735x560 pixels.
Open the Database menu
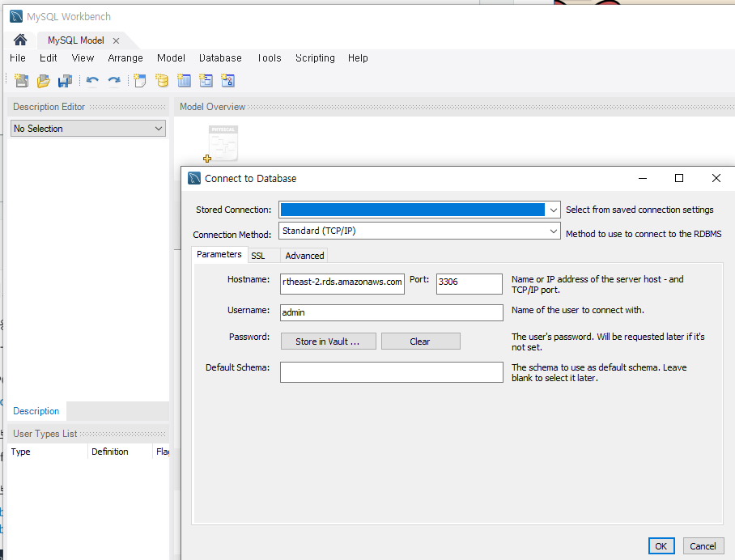pyautogui.click(x=220, y=58)
